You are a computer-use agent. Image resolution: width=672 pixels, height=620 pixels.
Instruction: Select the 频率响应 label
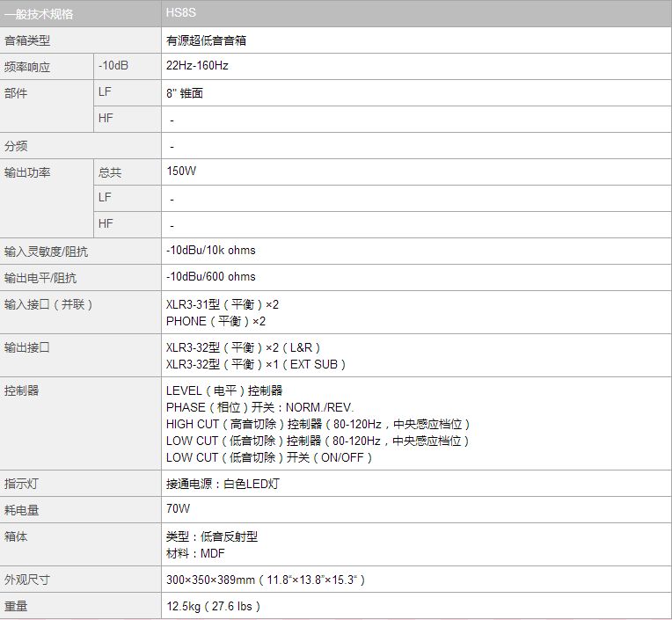(x=27, y=67)
